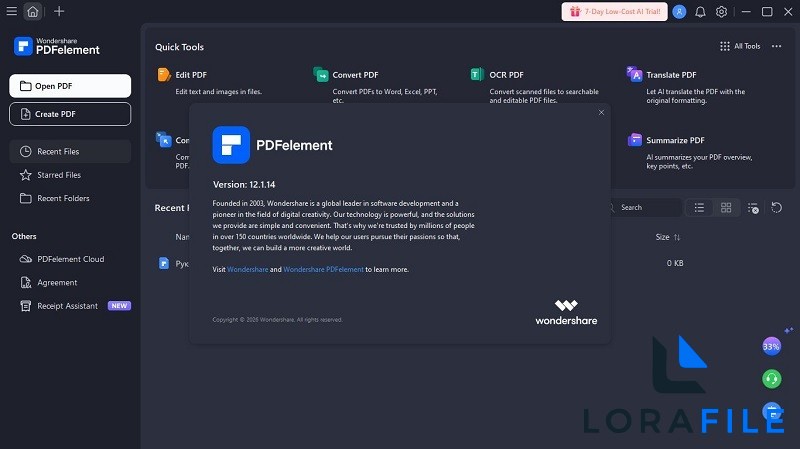Open the Quick Tools more options ellipsis

[777, 46]
